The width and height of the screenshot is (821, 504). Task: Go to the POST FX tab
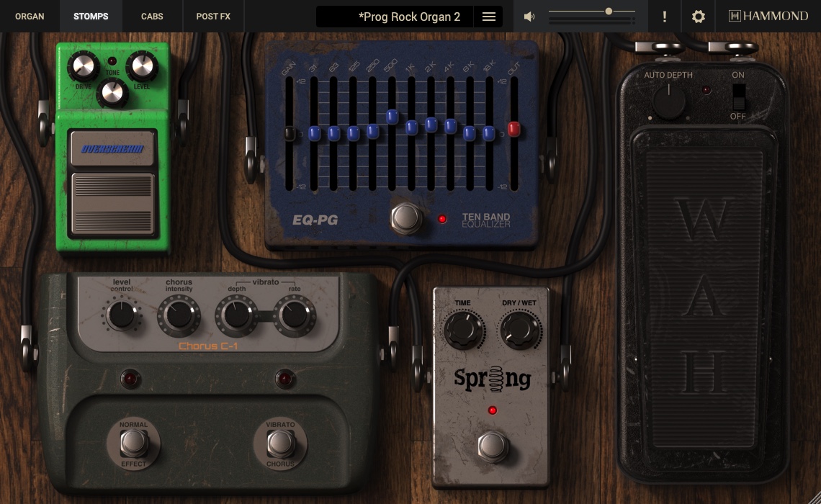pyautogui.click(x=213, y=17)
